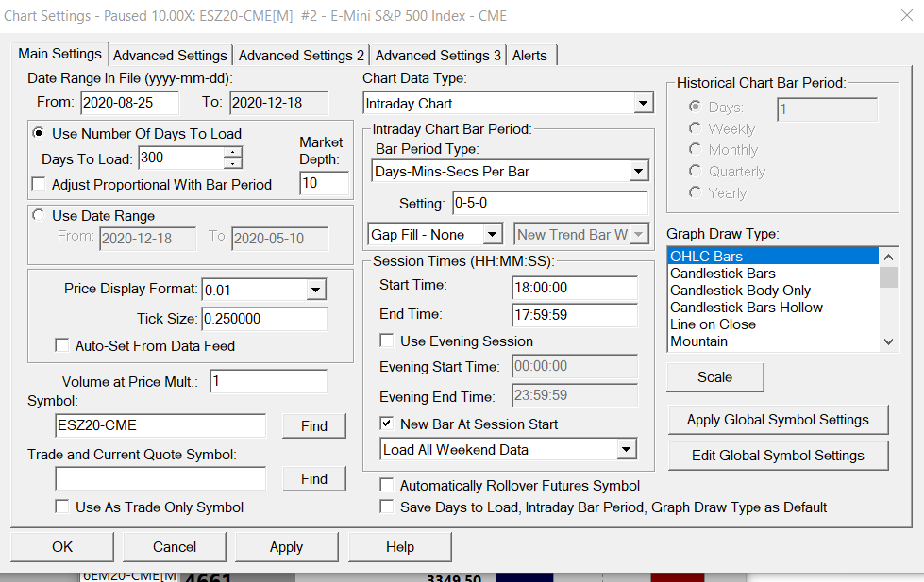Select Candlestick Body Only draw type

773,291
